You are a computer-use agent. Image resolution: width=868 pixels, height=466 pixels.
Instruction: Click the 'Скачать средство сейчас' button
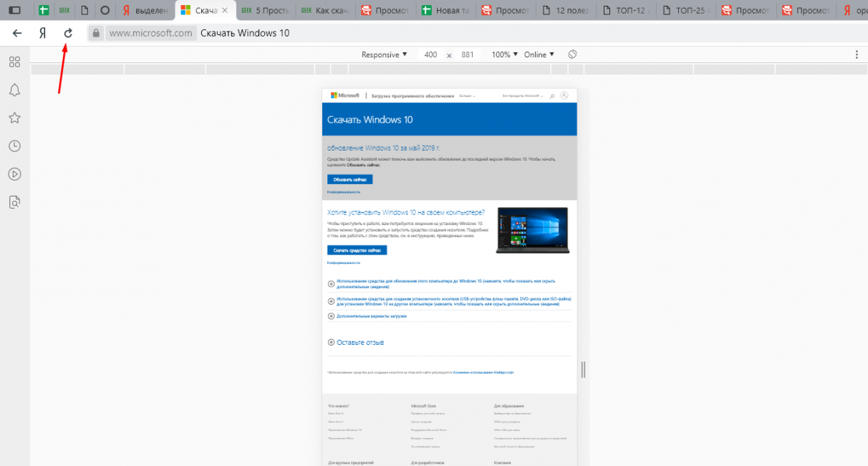pyautogui.click(x=357, y=250)
